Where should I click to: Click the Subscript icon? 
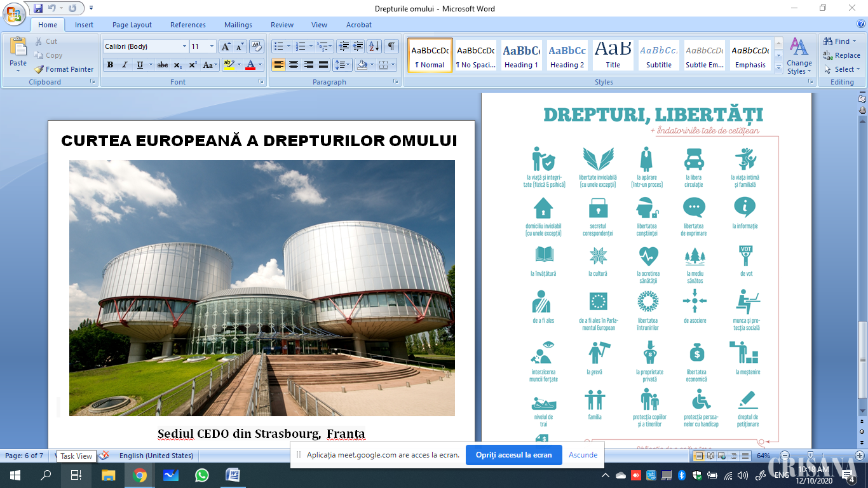tap(178, 65)
